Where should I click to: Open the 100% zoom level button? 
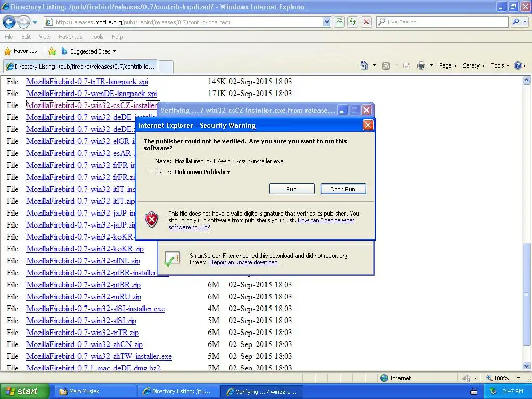[498, 378]
